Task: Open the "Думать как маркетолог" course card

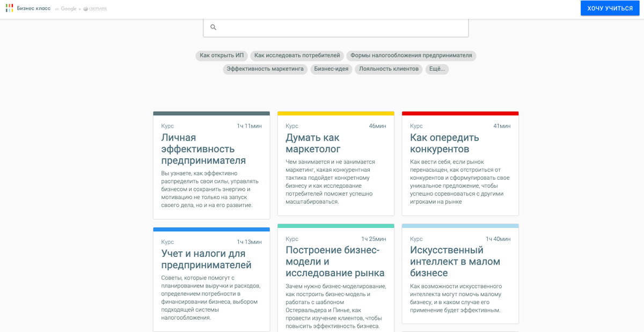Action: pyautogui.click(x=336, y=161)
